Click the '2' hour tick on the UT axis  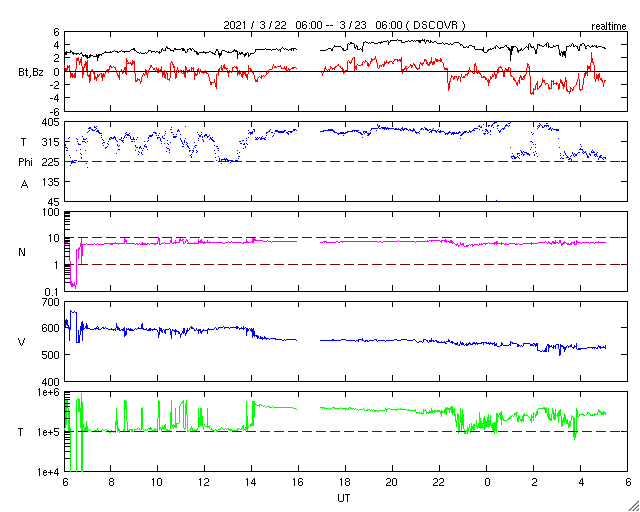(533, 482)
